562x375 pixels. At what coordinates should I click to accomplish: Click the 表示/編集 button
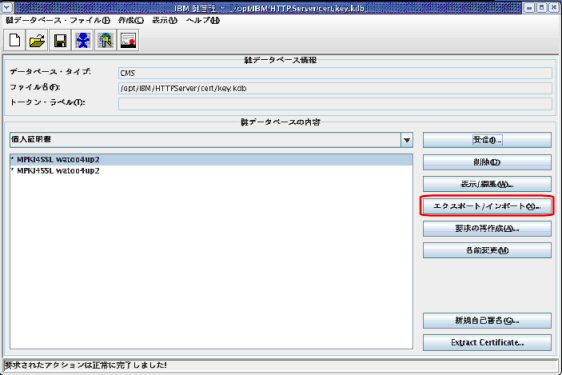(487, 184)
